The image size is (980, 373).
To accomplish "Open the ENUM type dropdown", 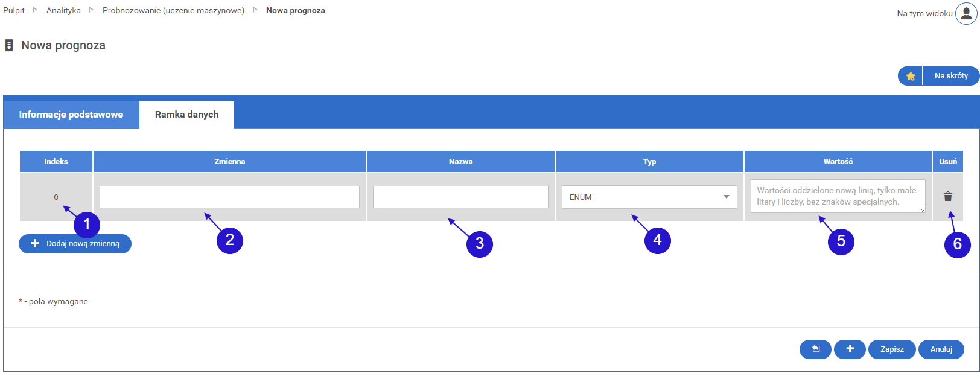I will pos(649,197).
